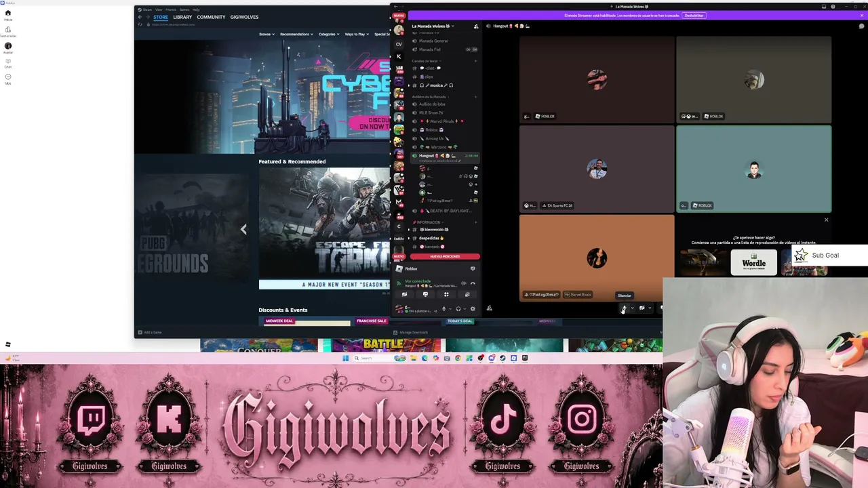
Task: Toggle the camera in Discord call controls
Action: point(642,308)
